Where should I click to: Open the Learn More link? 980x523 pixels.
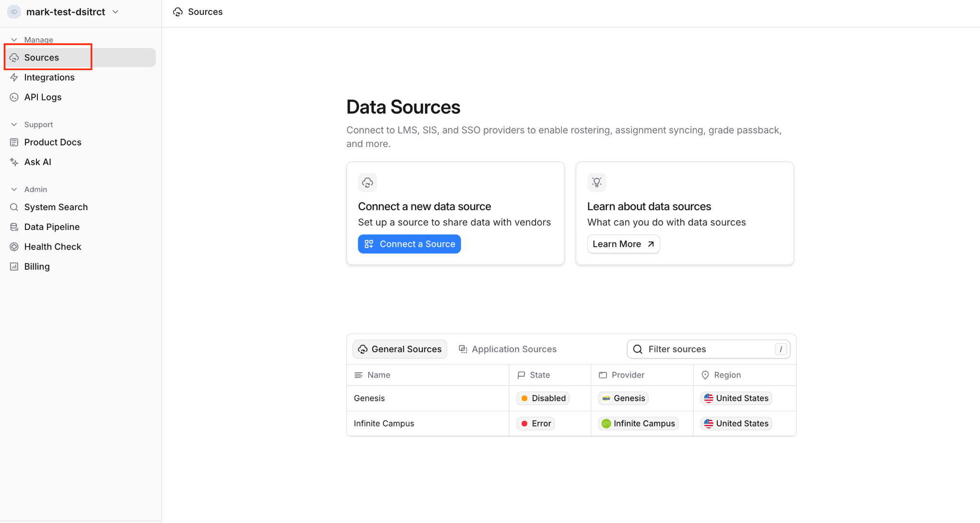(x=623, y=244)
